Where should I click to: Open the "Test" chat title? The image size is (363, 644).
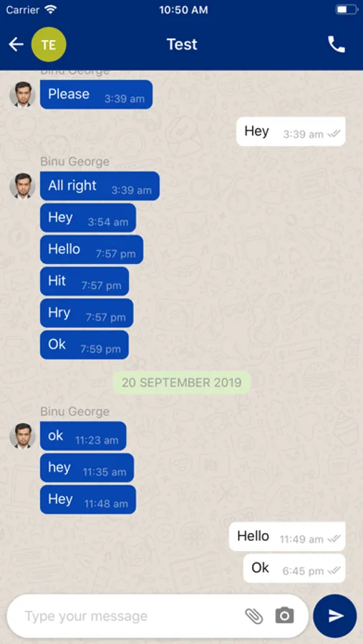coord(182,44)
